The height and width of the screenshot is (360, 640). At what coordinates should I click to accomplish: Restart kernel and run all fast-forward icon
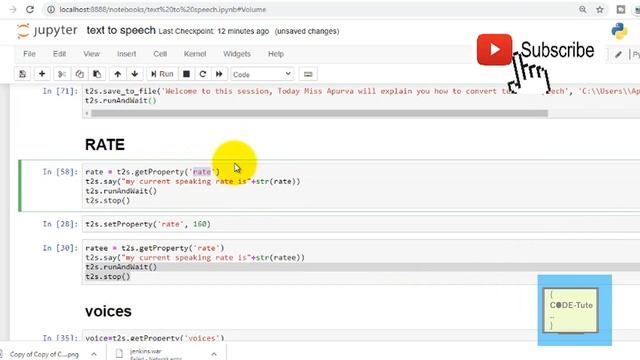[219, 74]
